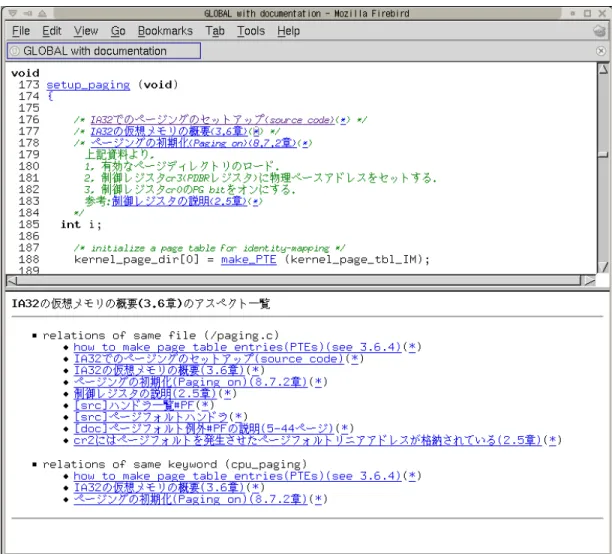The image size is (612, 554).
Task: Open the 'IA32でのページングのセットアップ(source code)' comment link on line 176
Action: click(213, 119)
